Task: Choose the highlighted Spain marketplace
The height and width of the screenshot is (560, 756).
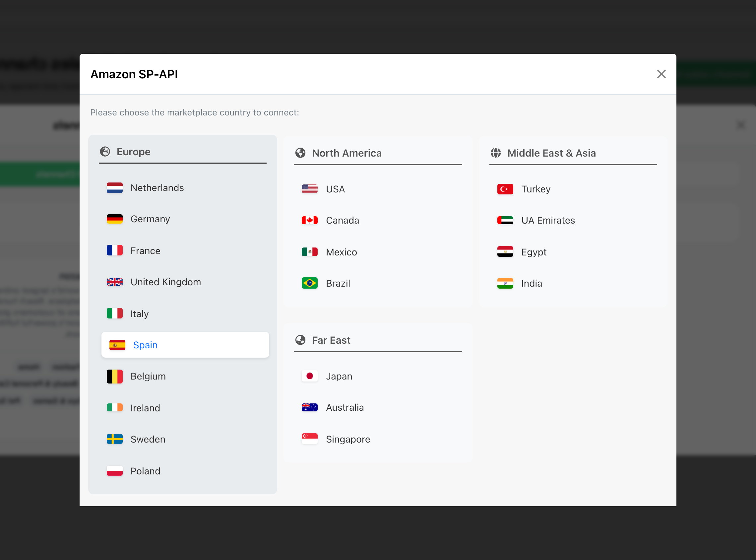Action: 185,345
